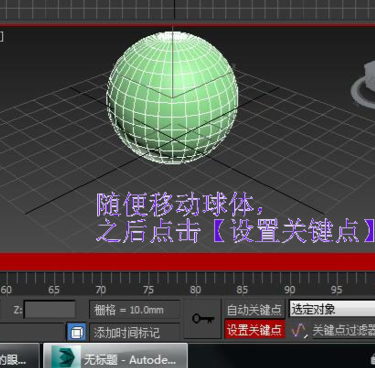
Task: Switch to the taskbar window ending in 的眼
Action: 19,357
